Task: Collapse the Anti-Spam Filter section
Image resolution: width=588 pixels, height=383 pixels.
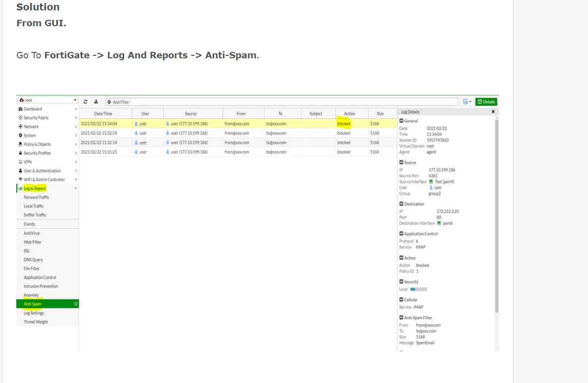Action: 401,317
